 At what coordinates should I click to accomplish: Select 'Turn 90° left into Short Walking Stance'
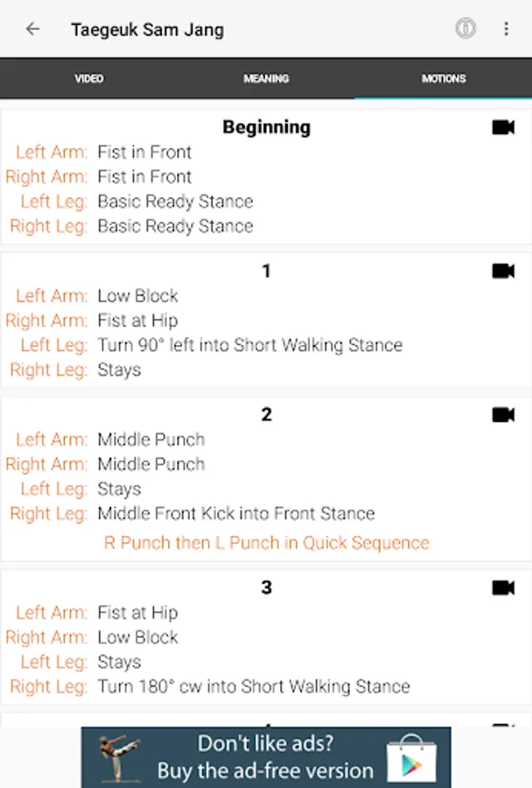click(249, 345)
